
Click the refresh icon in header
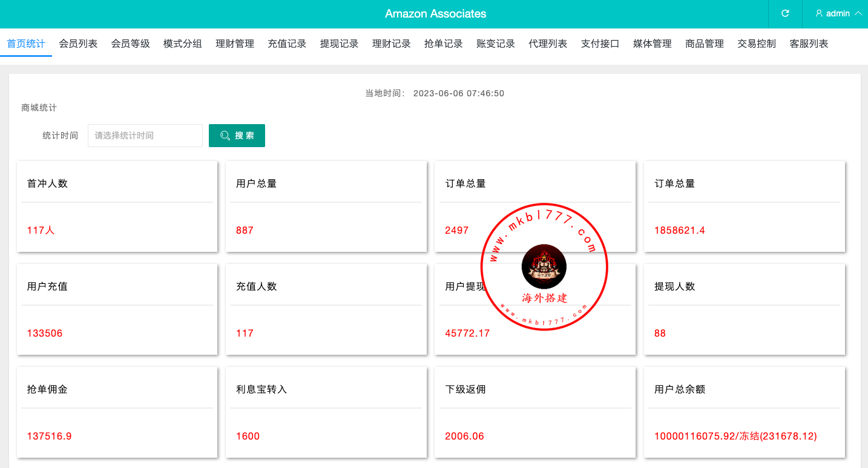785,13
